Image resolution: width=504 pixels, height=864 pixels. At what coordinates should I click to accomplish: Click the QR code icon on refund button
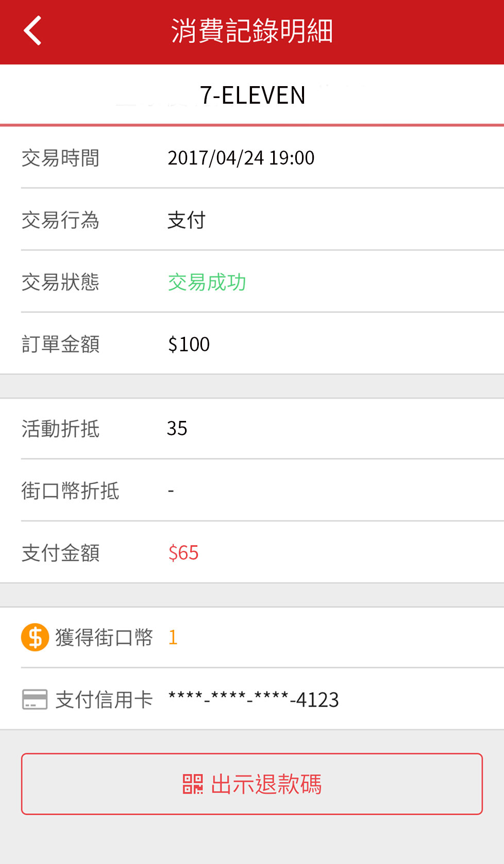(x=193, y=784)
